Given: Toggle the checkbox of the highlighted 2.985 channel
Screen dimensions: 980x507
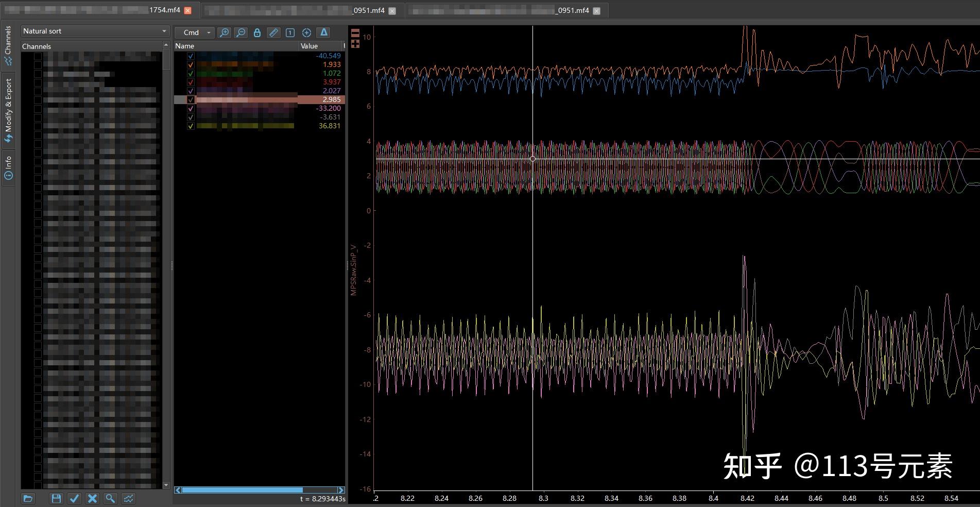Looking at the screenshot, I should click(191, 99).
